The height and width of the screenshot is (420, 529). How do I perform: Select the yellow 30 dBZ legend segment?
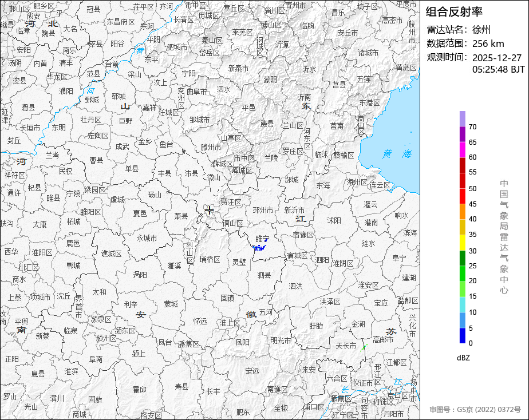(462, 243)
